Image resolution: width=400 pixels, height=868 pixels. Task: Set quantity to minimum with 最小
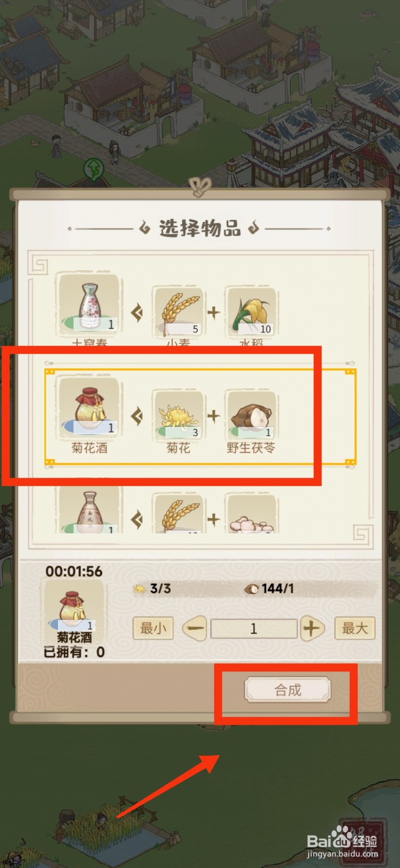click(153, 628)
